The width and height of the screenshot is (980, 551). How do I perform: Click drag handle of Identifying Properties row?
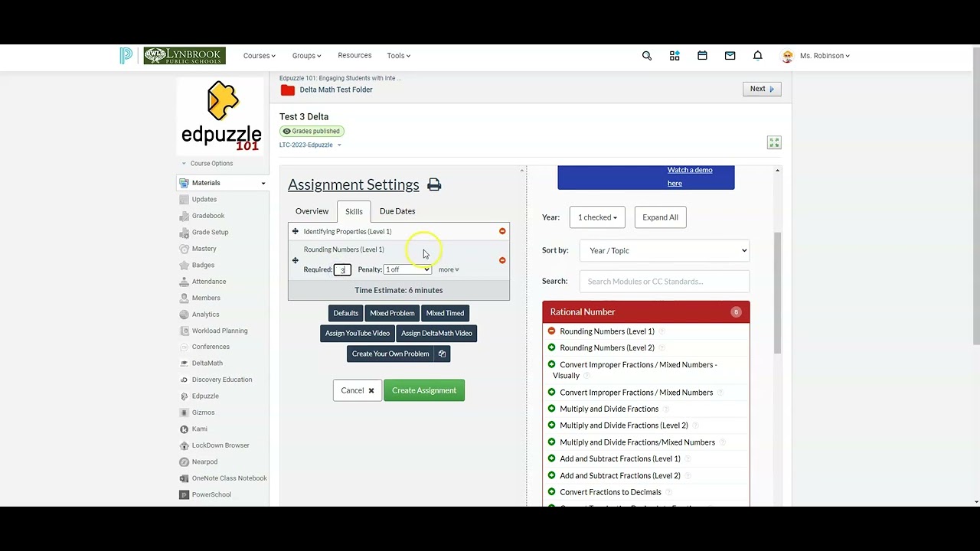[x=295, y=231]
